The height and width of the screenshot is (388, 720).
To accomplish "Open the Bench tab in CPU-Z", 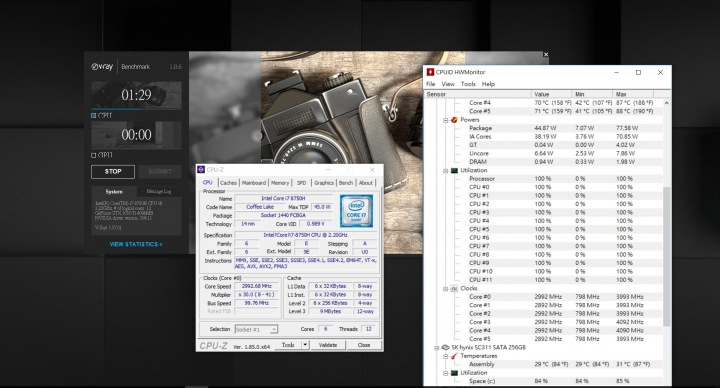I will click(346, 183).
